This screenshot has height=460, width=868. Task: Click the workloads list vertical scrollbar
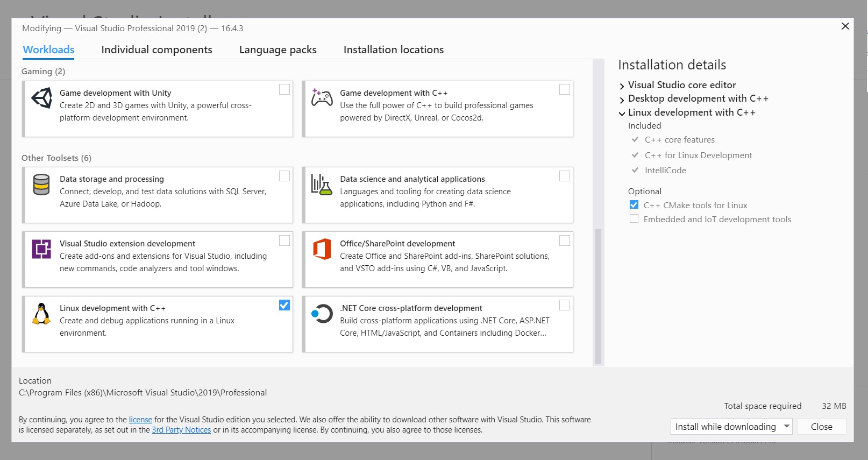click(x=598, y=296)
